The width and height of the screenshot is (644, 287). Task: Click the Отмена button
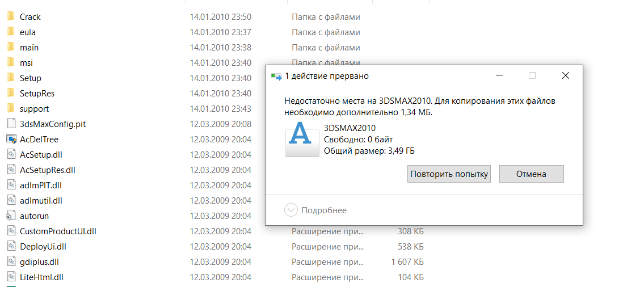point(531,174)
